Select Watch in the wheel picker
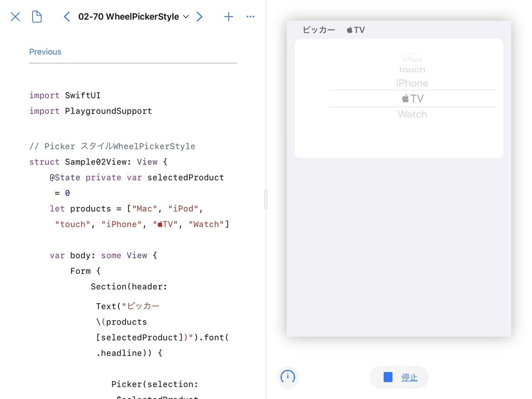This screenshot has width=532, height=399. [x=412, y=114]
